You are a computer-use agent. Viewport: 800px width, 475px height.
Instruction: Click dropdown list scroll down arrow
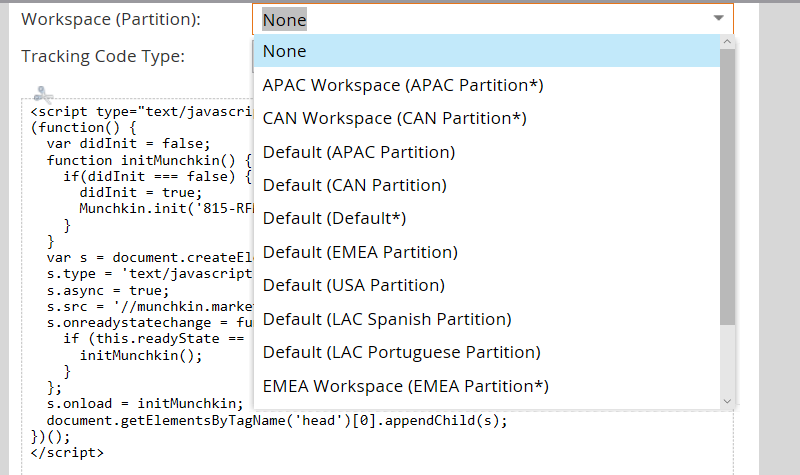[x=728, y=402]
